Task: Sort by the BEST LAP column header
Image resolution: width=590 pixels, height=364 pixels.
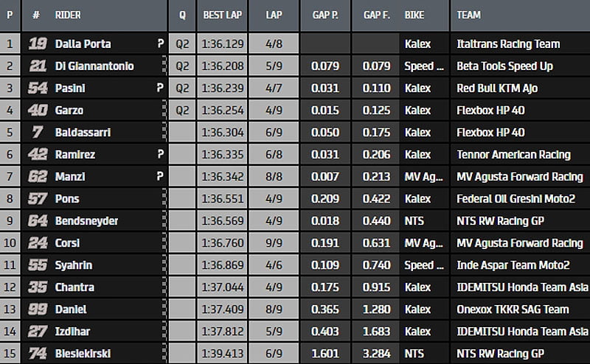Action: coord(223,15)
